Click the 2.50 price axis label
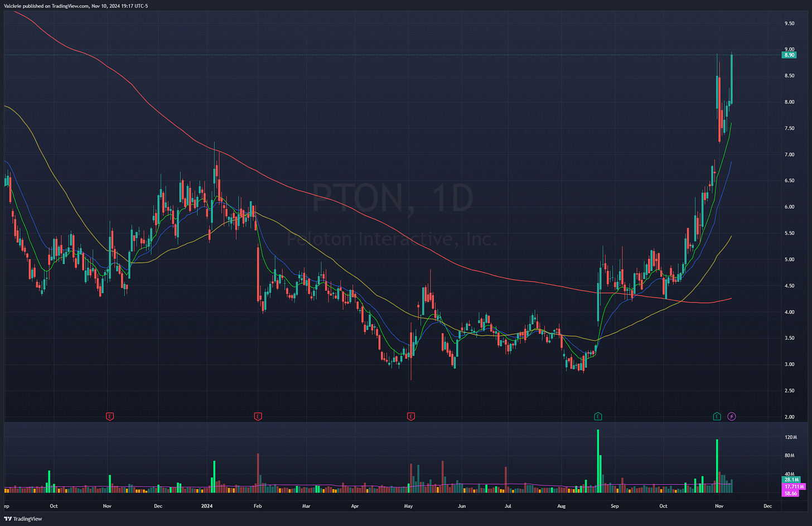 click(x=790, y=390)
